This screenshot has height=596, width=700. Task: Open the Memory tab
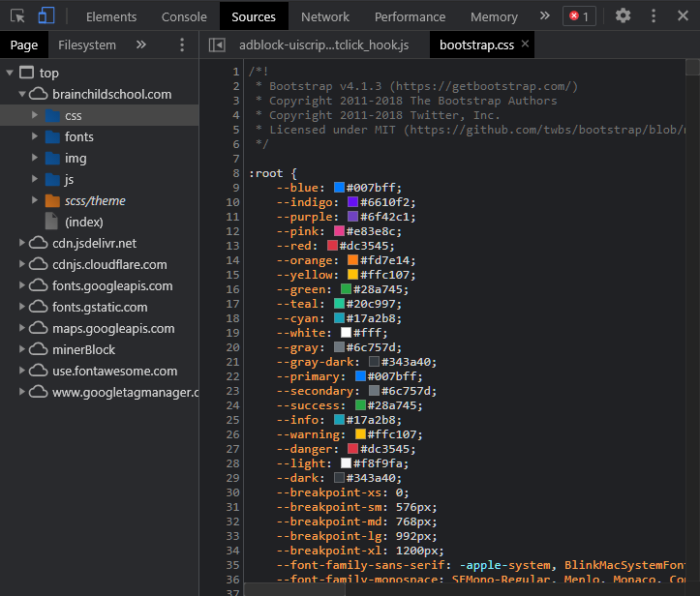coord(494,16)
